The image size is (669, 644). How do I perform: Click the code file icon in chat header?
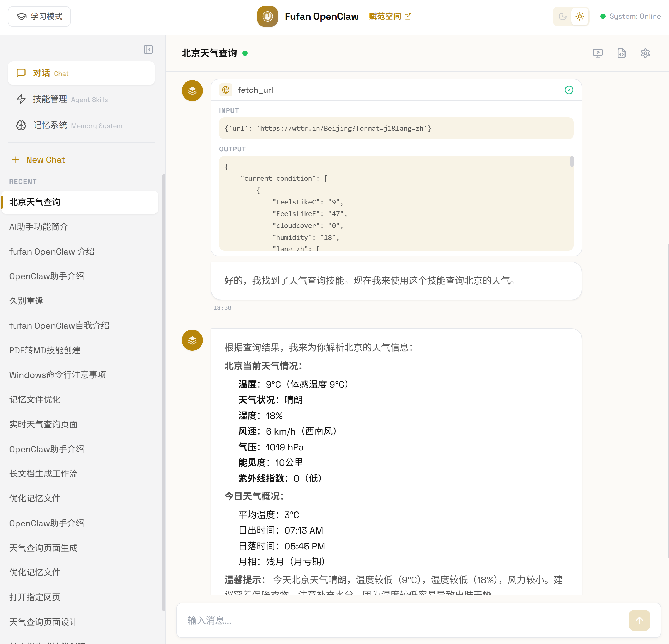[x=622, y=53]
